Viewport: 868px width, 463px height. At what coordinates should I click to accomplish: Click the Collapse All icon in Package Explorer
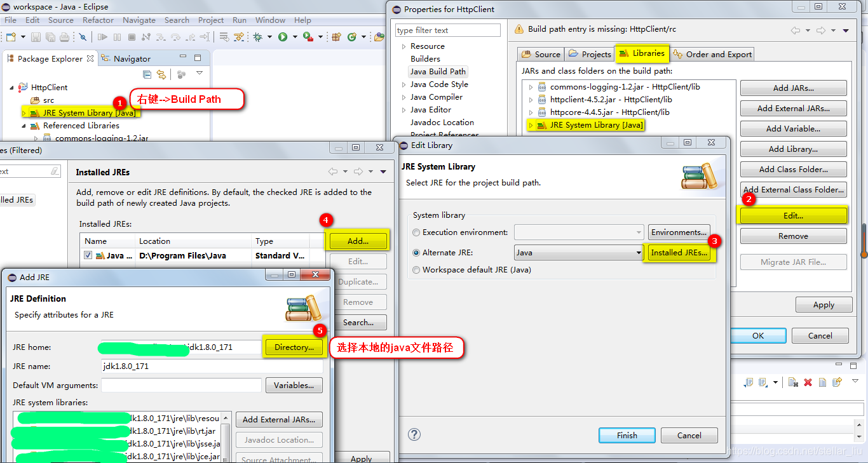pos(147,74)
